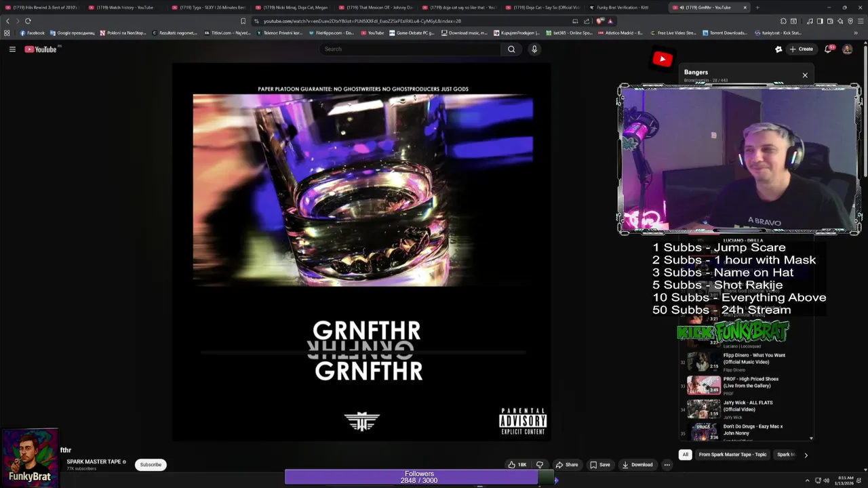Dislike the video with thumbs-down icon

point(540,464)
